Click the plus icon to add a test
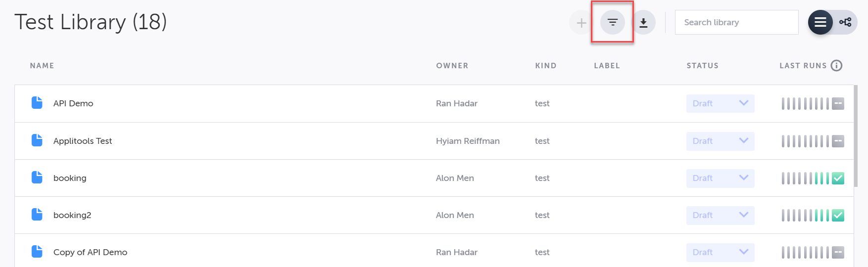This screenshot has height=267, width=868. [x=581, y=23]
